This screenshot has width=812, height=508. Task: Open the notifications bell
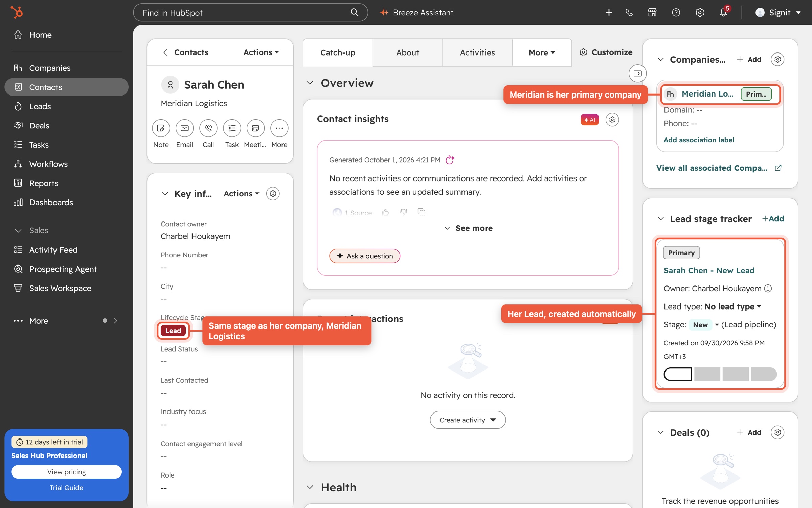pos(723,13)
